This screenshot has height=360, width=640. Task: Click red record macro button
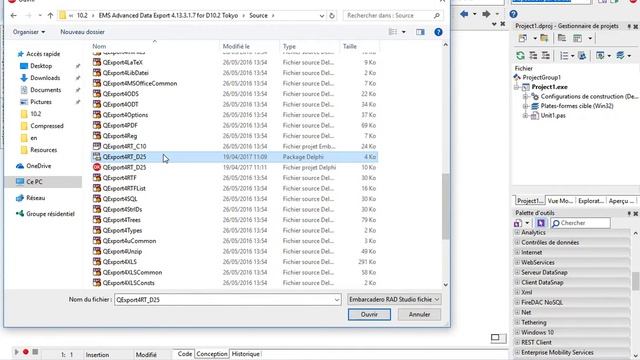pyautogui.click(x=26, y=351)
